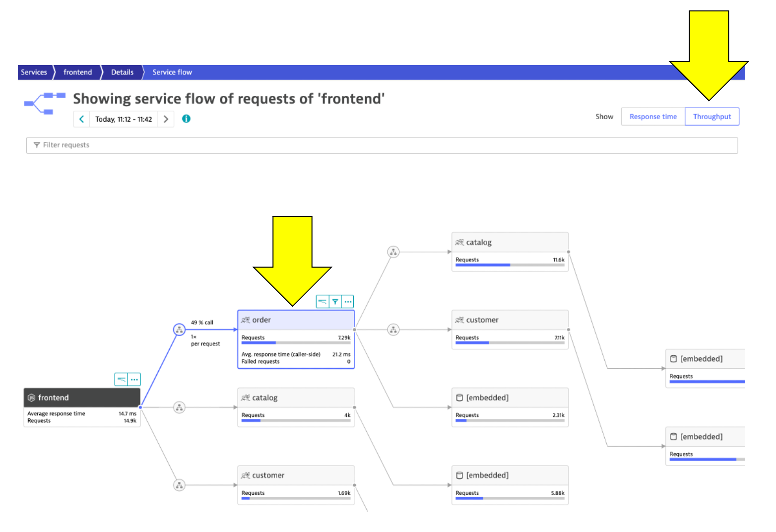Open the Services breadcrumb
The height and width of the screenshot is (532, 776).
34,72
